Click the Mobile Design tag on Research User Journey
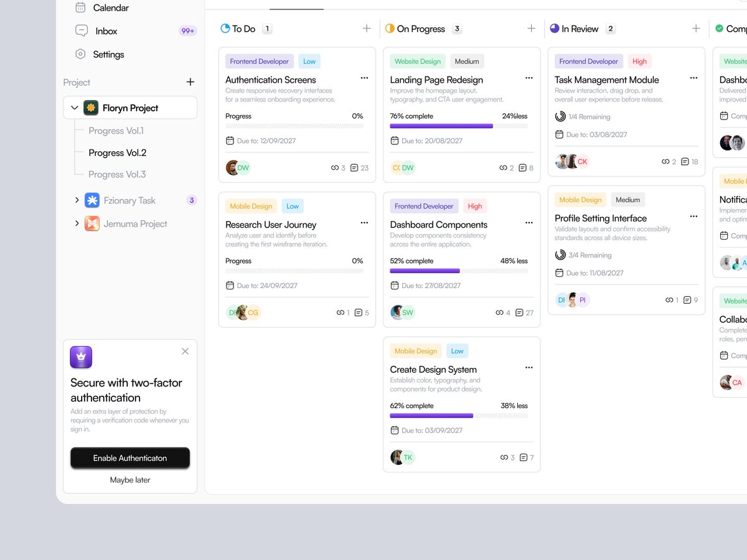747x560 pixels. (251, 206)
